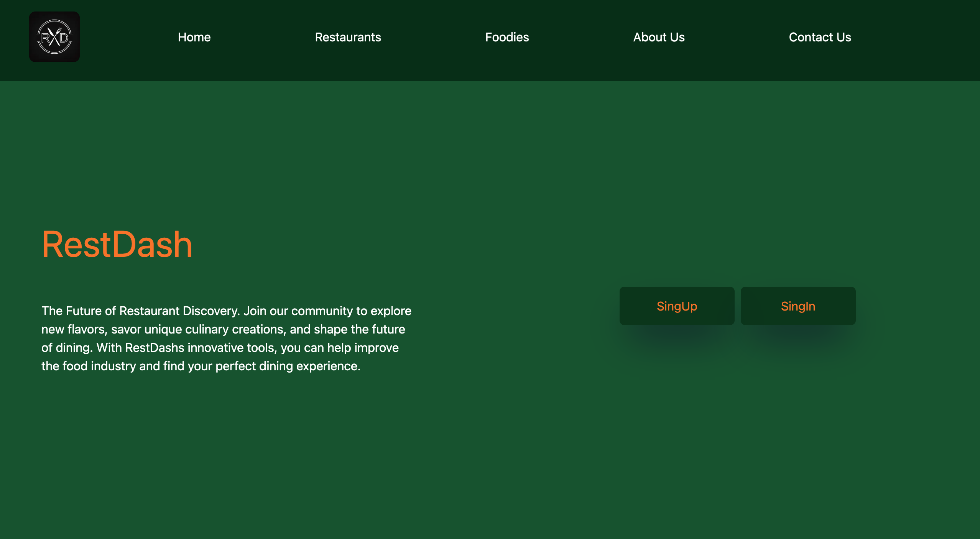980x539 pixels.
Task: Click the 'savor unique culinary creations' line
Action: point(197,329)
